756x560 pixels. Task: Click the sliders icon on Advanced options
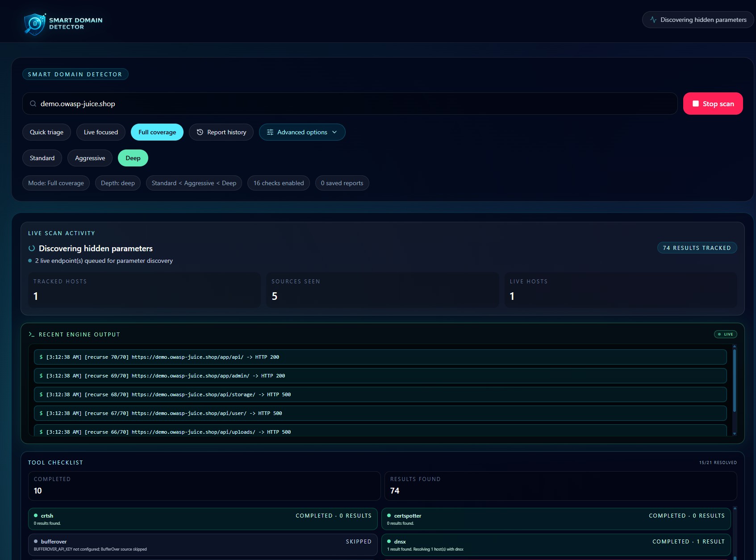[x=270, y=132]
